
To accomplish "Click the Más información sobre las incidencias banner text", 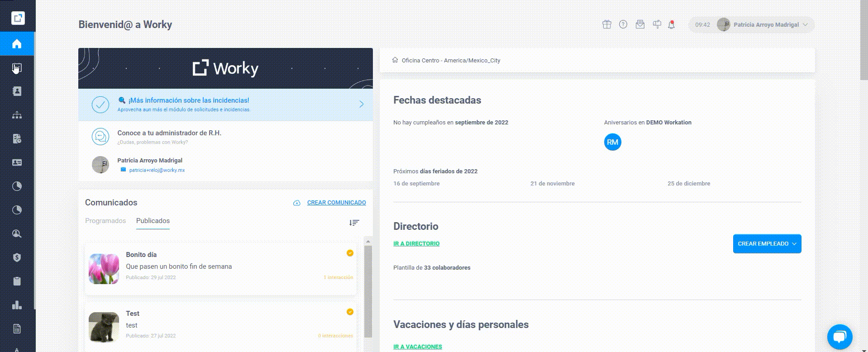I will [x=189, y=100].
